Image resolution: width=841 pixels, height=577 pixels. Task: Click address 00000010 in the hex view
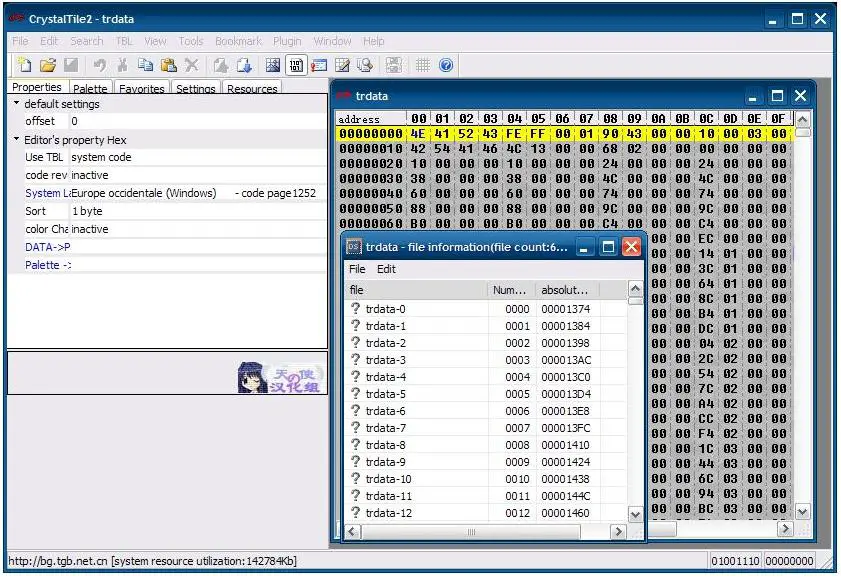click(x=371, y=149)
